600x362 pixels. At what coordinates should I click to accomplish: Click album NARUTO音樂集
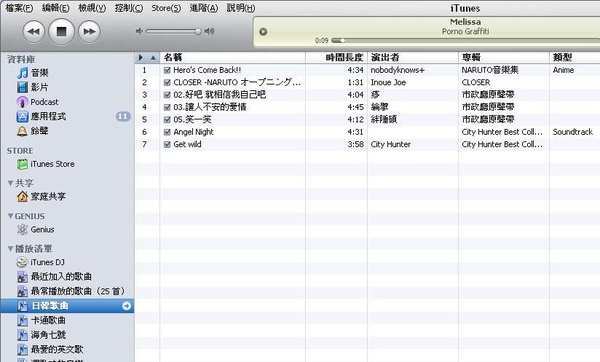click(x=490, y=70)
